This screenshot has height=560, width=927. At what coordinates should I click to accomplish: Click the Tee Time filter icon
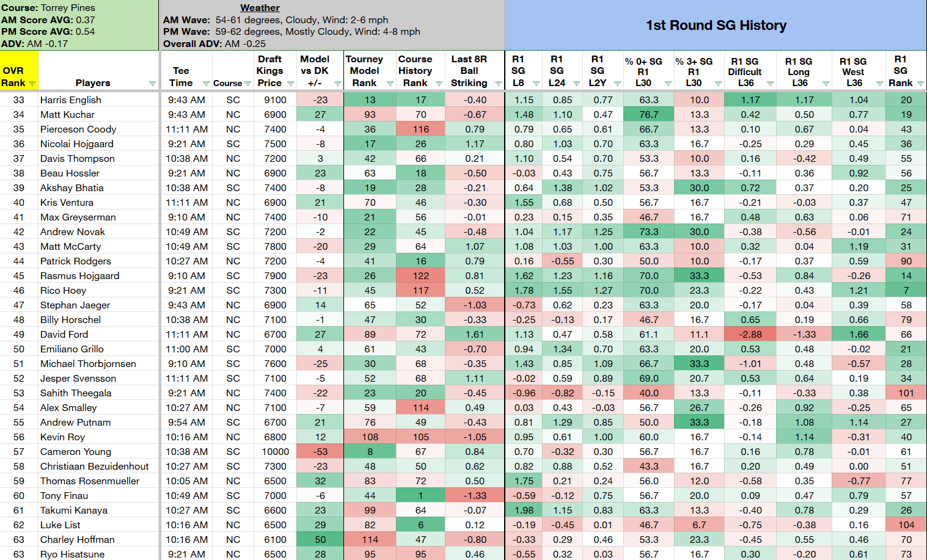click(207, 84)
